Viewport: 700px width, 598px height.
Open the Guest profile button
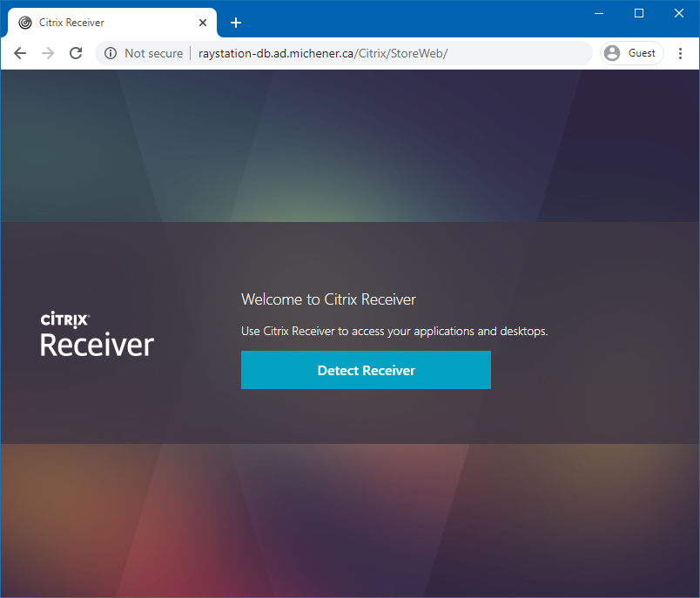click(631, 53)
